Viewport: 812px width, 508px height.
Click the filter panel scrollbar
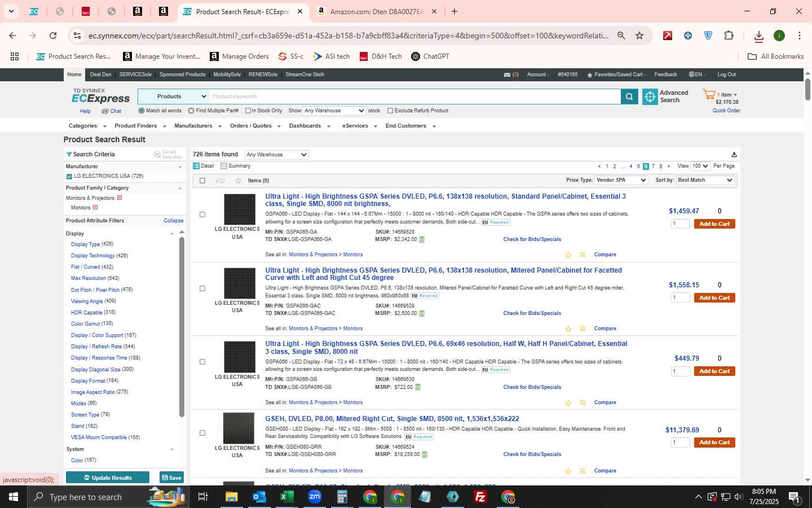[x=182, y=327]
